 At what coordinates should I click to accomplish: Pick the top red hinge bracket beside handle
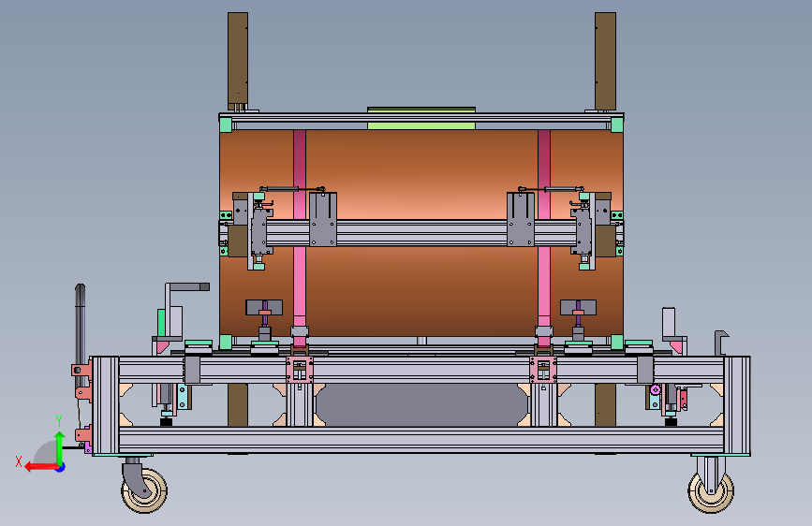81,370
